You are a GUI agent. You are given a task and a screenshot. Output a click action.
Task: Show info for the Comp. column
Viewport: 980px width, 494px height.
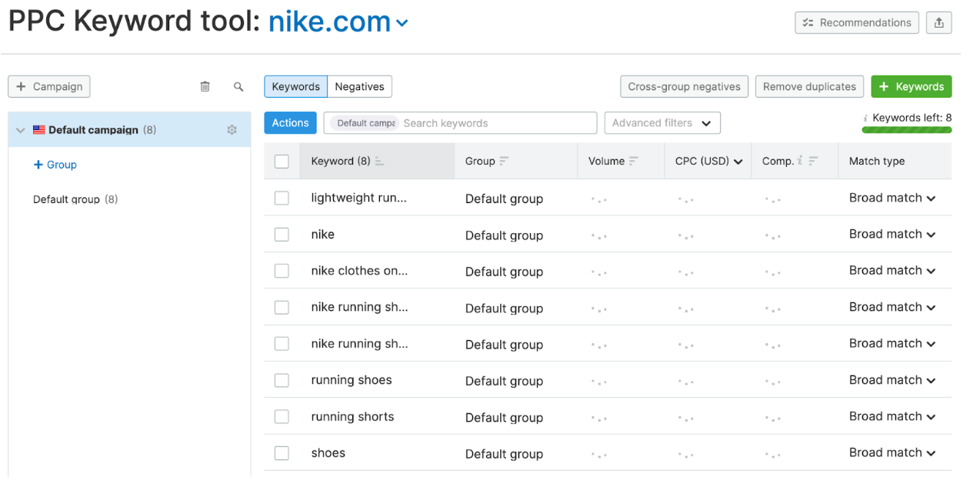800,161
